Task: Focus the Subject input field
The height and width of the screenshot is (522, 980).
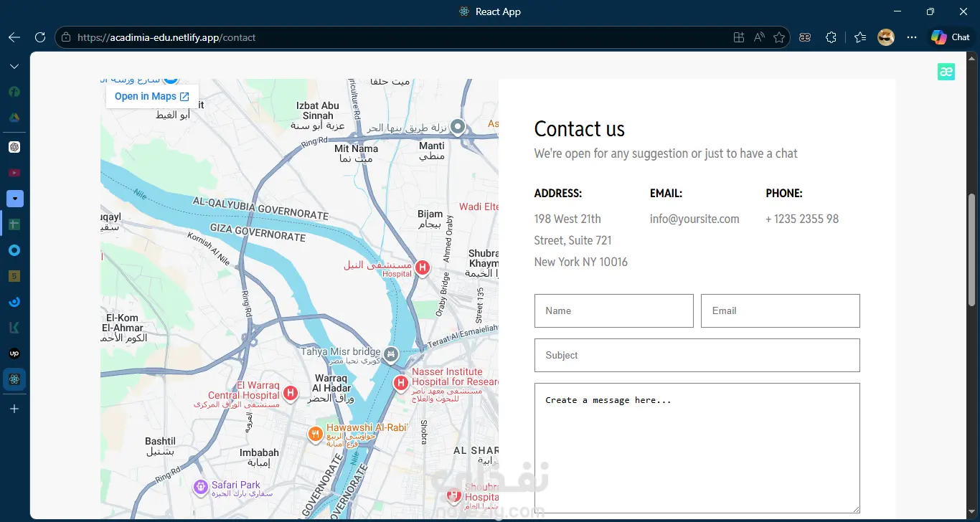Action: 697,355
